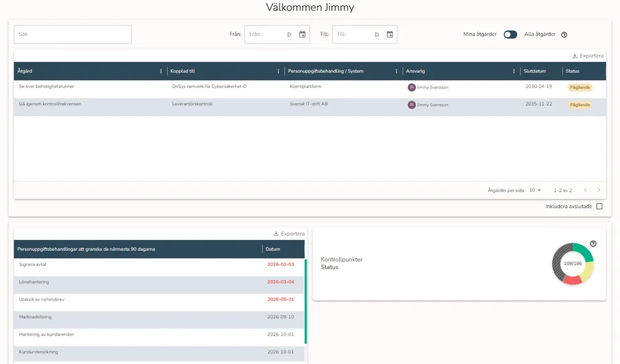Open the help icon next to Alla åtgärder

pyautogui.click(x=564, y=35)
